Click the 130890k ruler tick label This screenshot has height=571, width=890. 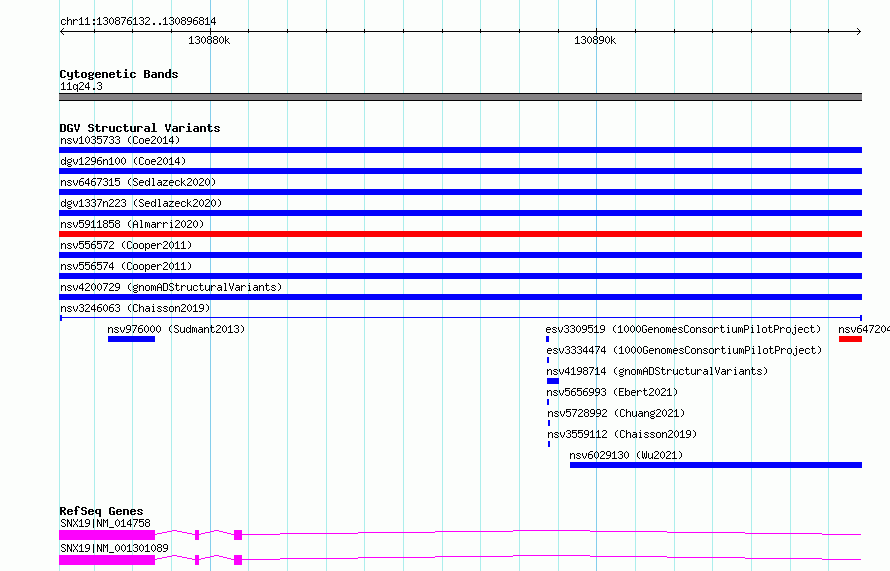pyautogui.click(x=595, y=40)
